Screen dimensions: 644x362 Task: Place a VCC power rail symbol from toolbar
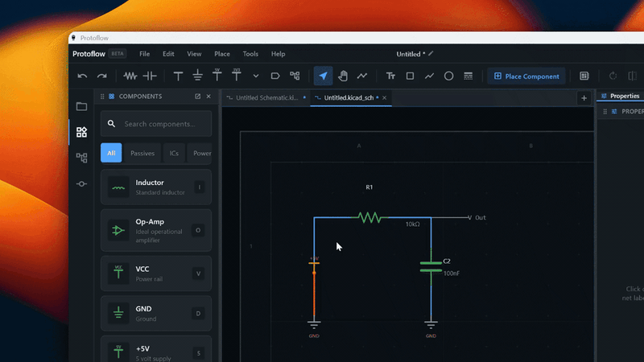178,76
